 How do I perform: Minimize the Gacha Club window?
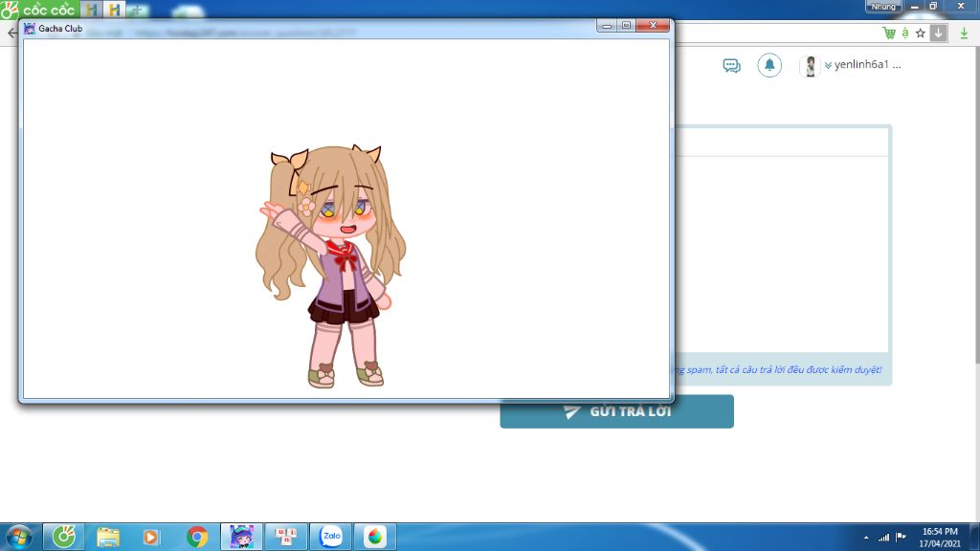606,25
